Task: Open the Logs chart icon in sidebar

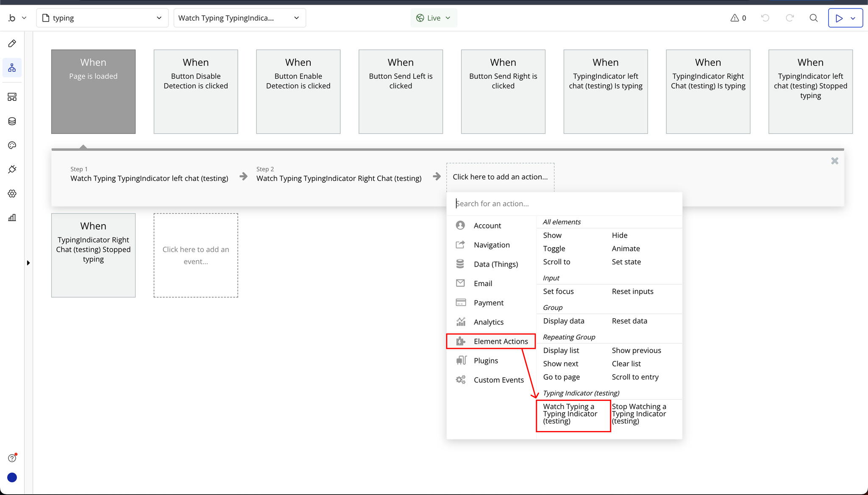Action: (12, 218)
